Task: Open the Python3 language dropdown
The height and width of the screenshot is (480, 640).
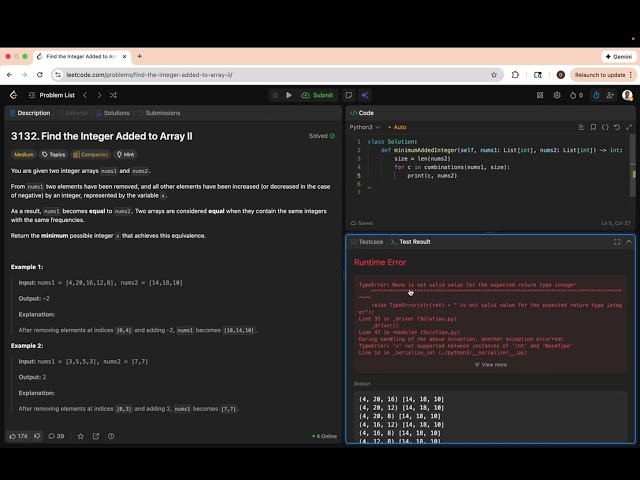Action: 362,127
